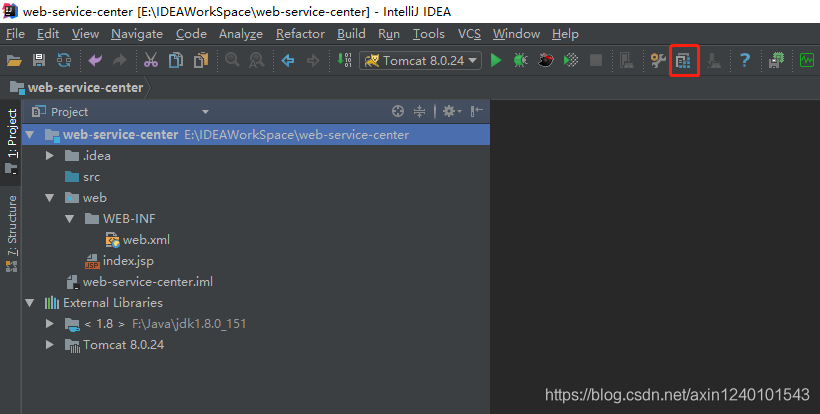Run Tomcat with the green play icon
Viewport: 820px width, 414px height.
(x=496, y=61)
